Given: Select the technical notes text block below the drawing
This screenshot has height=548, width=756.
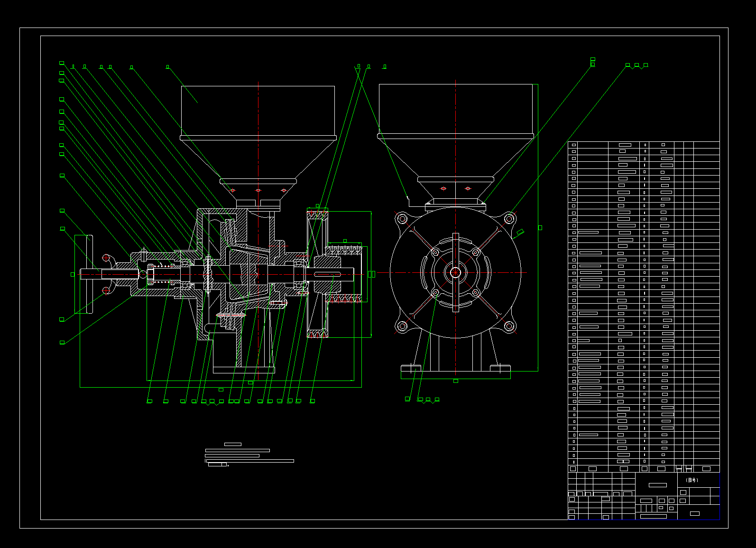Looking at the screenshot, I should (x=249, y=455).
